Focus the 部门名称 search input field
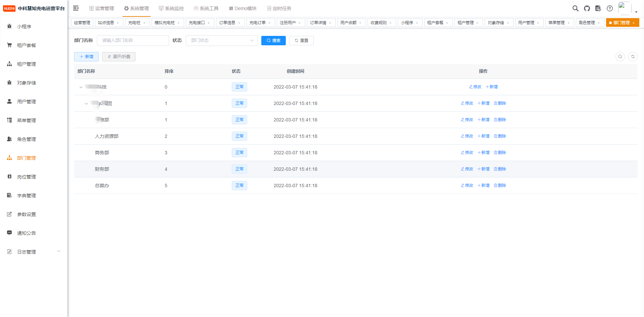Viewport: 644px width, 317px height. pyautogui.click(x=133, y=40)
